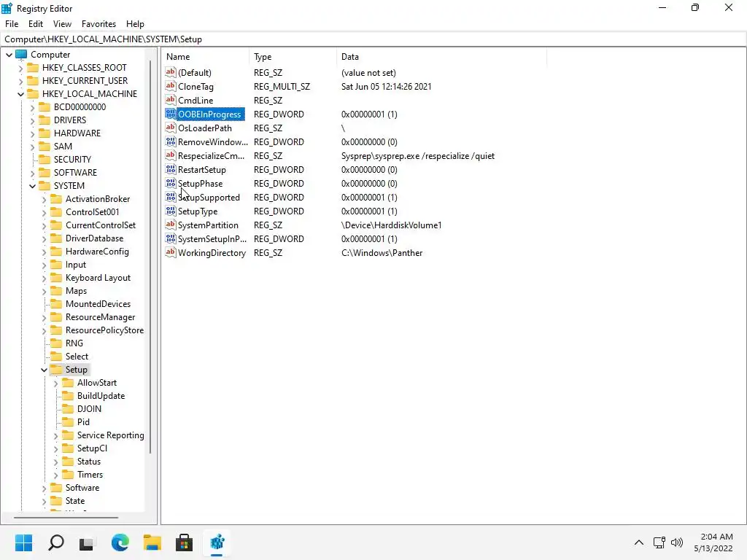Collapse the SYSTEM key
Image resolution: width=747 pixels, height=560 pixels.
click(x=32, y=186)
